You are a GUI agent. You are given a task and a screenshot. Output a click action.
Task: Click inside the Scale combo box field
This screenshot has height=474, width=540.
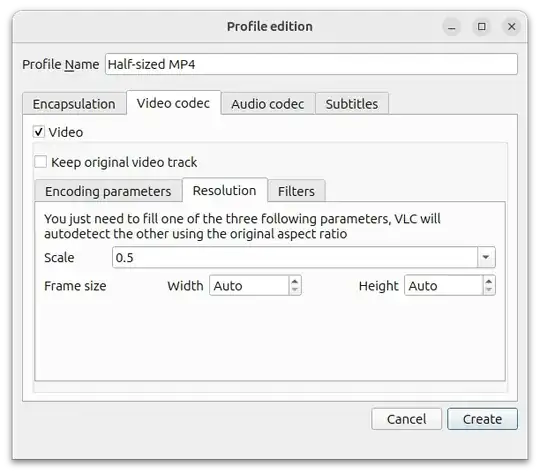295,257
